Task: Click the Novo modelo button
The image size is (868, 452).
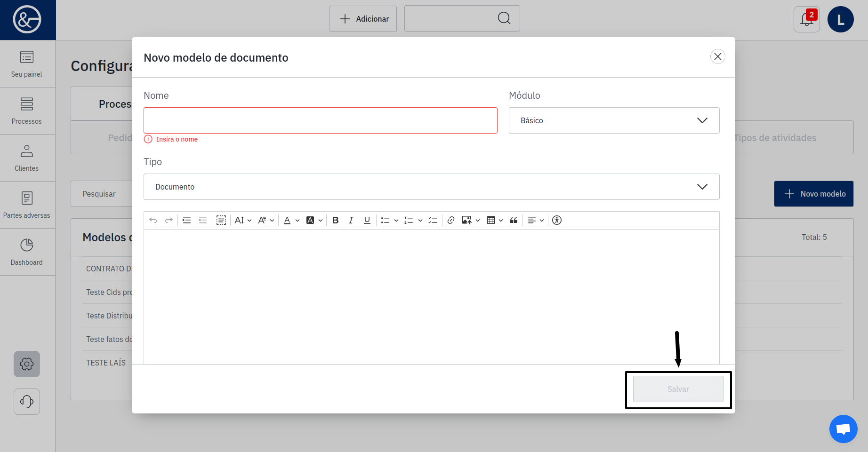Action: point(814,194)
